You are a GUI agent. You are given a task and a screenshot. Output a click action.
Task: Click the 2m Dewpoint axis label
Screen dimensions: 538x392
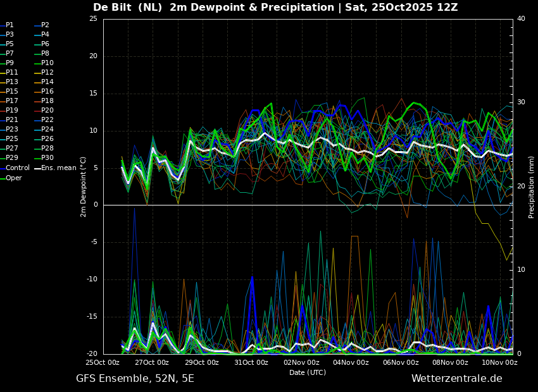[x=83, y=187]
